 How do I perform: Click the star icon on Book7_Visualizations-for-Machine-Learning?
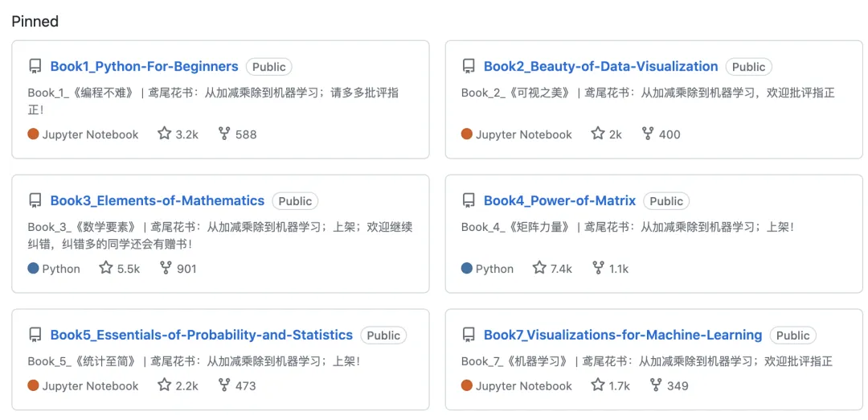pos(598,385)
